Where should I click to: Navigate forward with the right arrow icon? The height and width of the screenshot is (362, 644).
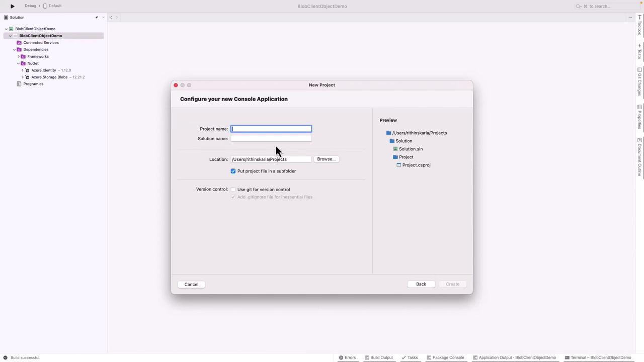pyautogui.click(x=117, y=18)
